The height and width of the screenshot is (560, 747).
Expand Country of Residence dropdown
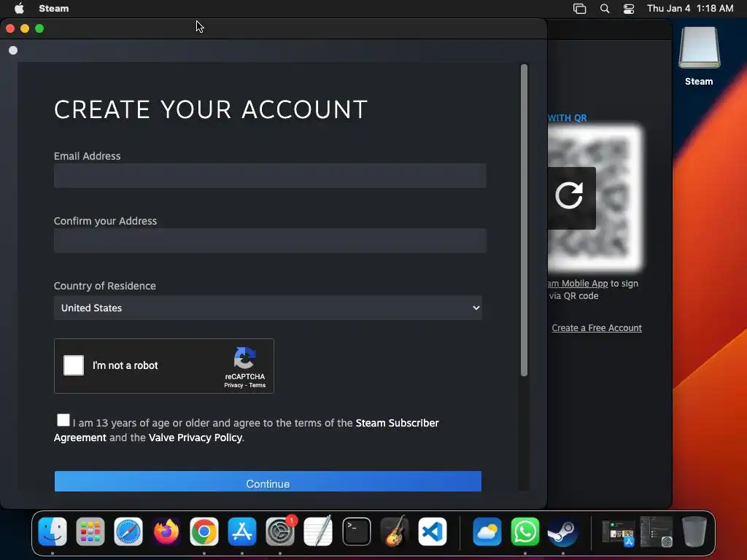tap(268, 308)
